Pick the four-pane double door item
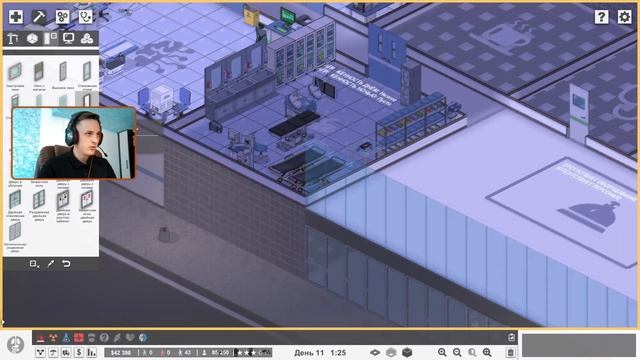Image resolution: width=640 pixels, height=360 pixels. (39, 200)
